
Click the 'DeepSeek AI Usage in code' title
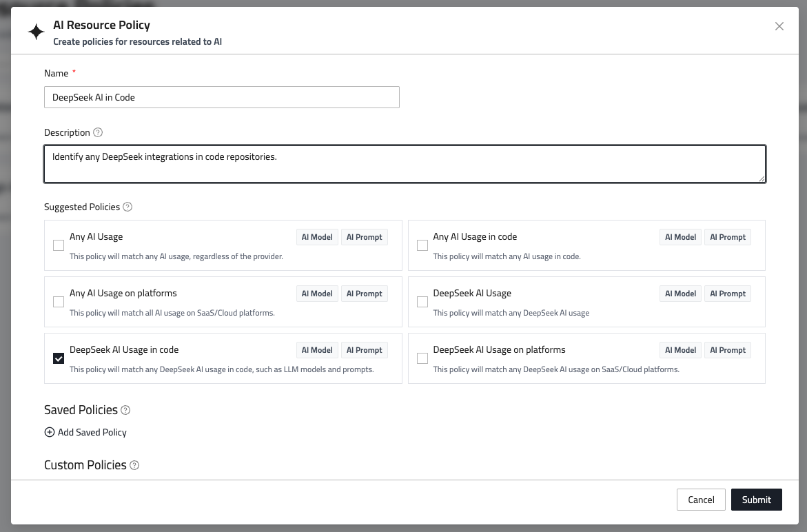click(x=124, y=350)
